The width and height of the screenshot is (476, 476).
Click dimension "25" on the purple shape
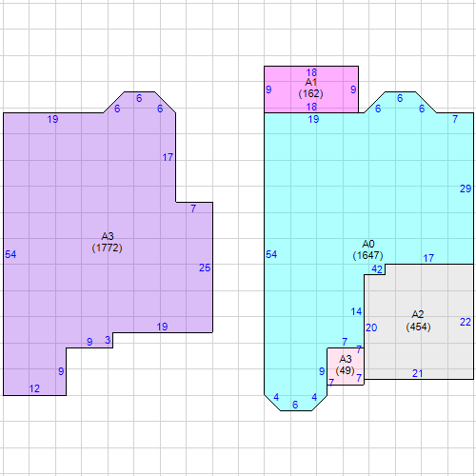205,268
